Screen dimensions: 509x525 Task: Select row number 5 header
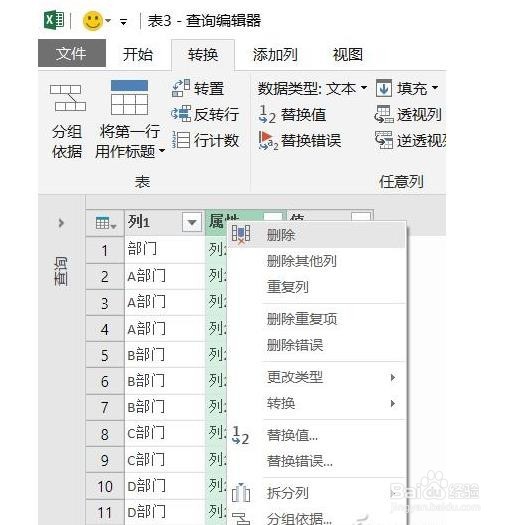[105, 355]
